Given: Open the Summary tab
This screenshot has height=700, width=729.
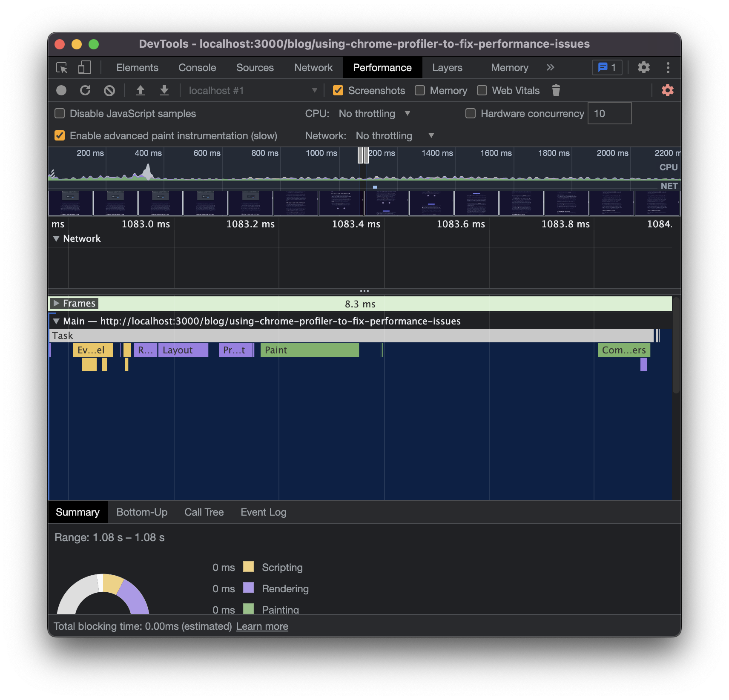Looking at the screenshot, I should [78, 512].
